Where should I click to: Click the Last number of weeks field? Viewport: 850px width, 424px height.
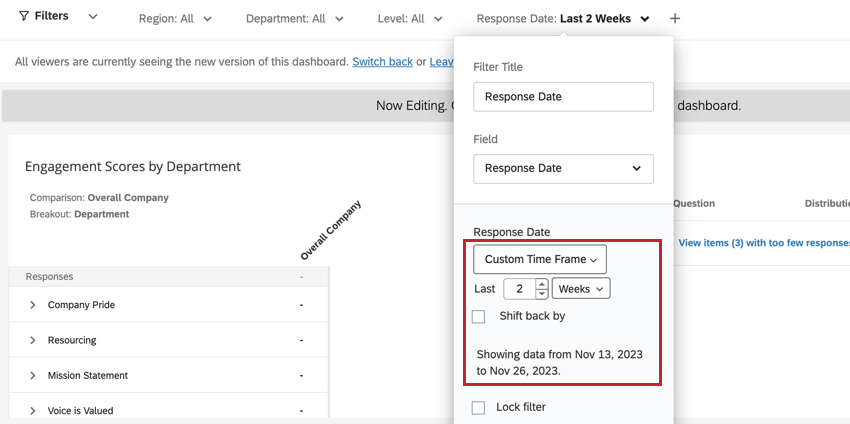519,289
